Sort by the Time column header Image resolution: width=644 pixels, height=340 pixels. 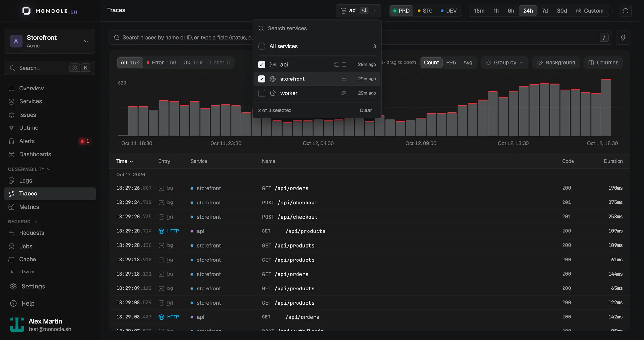[125, 161]
